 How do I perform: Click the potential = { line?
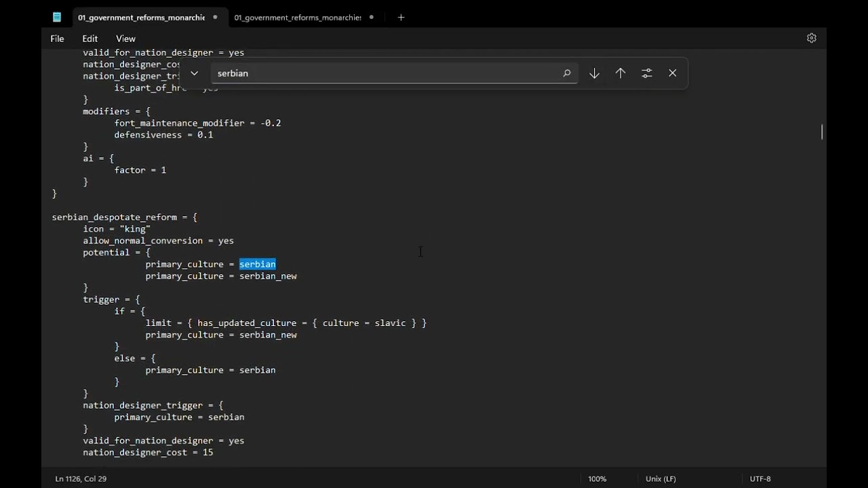click(x=117, y=253)
